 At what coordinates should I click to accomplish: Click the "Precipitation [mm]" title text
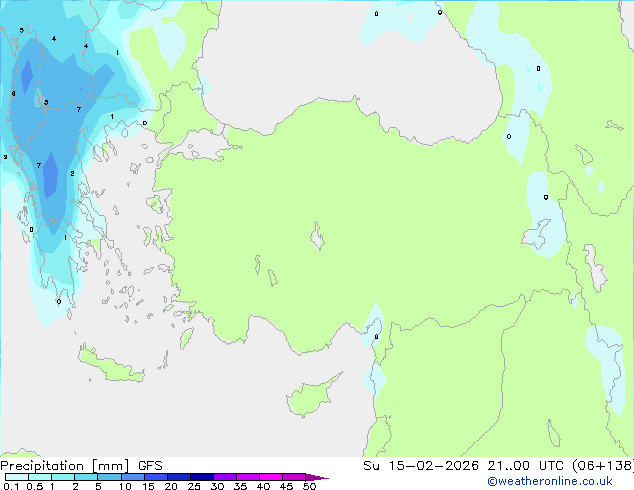point(65,466)
